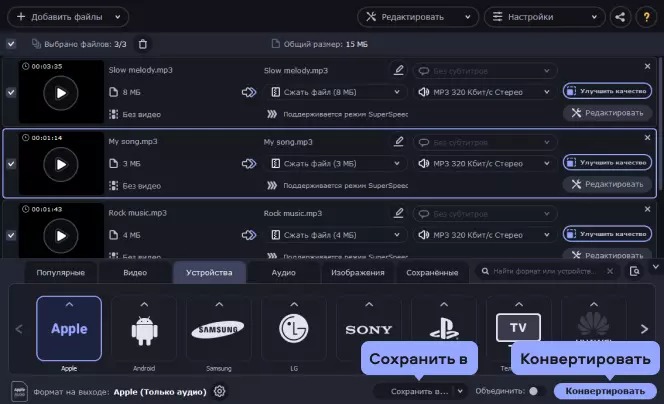Rename Slow melody.mp3 output with pencil icon
Image resolution: width=664 pixels, height=404 pixels.
point(398,70)
